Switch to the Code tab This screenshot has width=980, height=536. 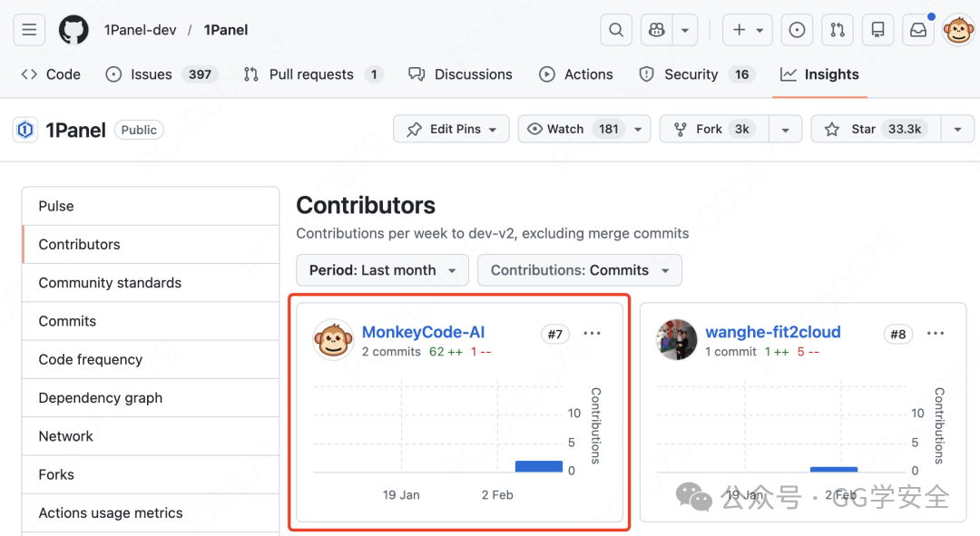[51, 74]
